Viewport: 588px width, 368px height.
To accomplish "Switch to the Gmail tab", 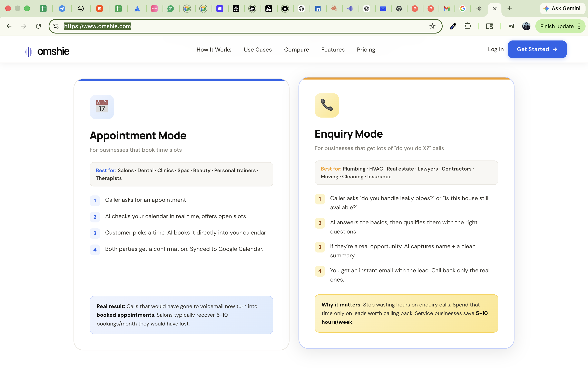I will coord(447,9).
